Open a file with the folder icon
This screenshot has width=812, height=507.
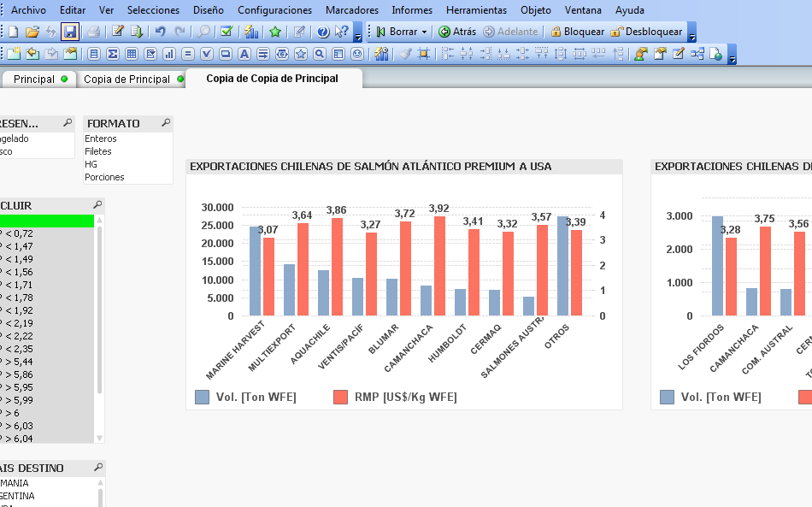tap(32, 32)
